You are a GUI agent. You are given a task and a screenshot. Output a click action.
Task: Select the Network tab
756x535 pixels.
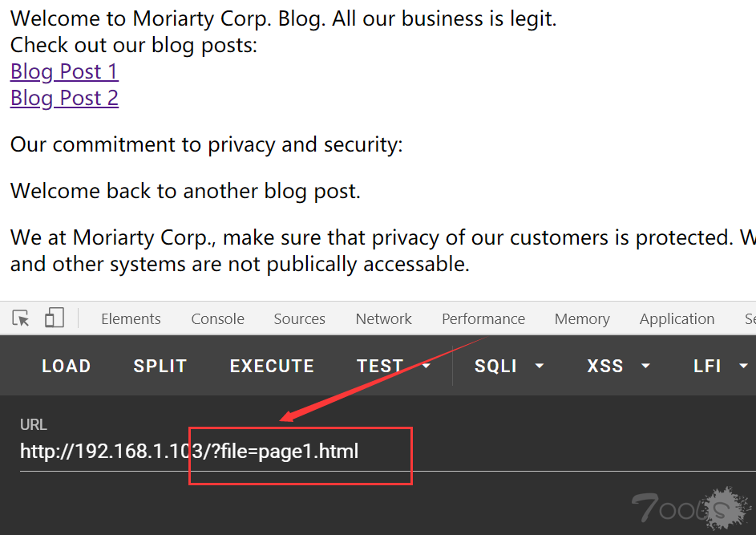click(x=383, y=319)
